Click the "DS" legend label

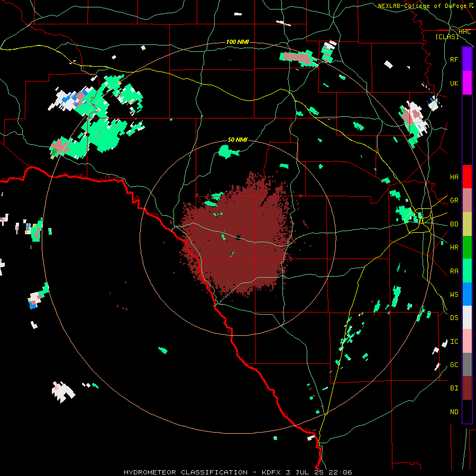[454, 318]
